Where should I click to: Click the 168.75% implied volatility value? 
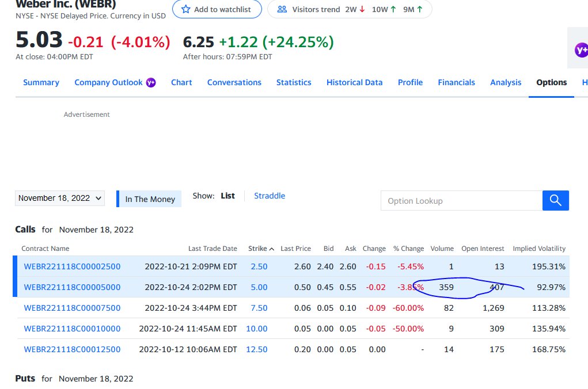coord(549,349)
